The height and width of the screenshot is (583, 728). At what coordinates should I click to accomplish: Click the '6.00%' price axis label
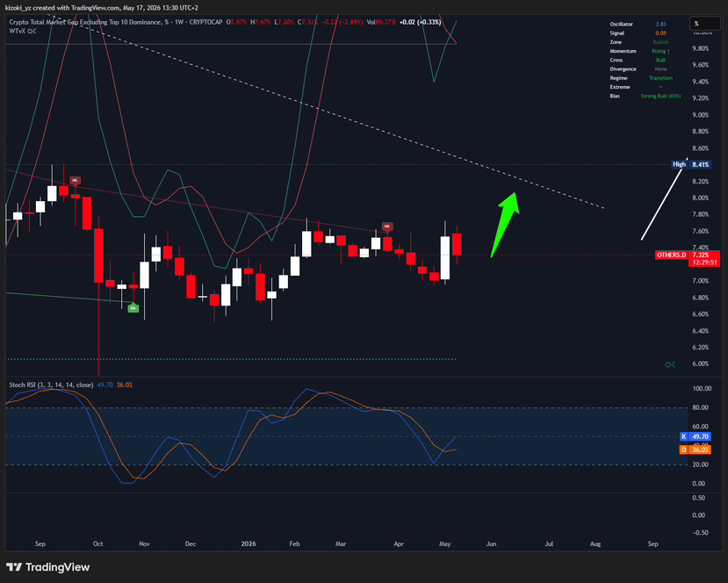tap(700, 363)
